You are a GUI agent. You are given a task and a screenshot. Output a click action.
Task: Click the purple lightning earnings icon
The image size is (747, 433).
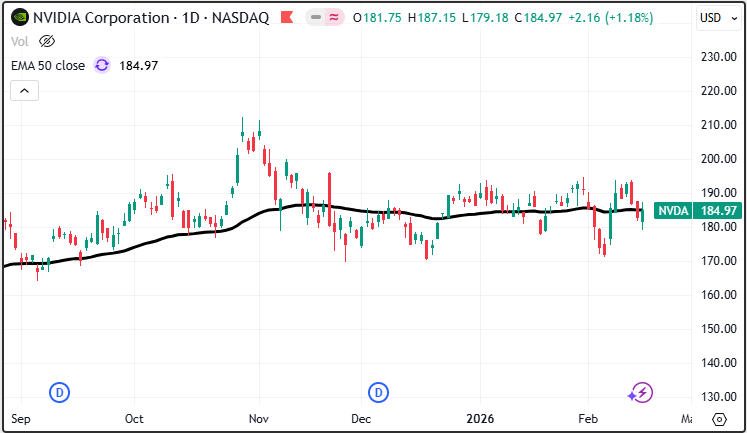641,392
